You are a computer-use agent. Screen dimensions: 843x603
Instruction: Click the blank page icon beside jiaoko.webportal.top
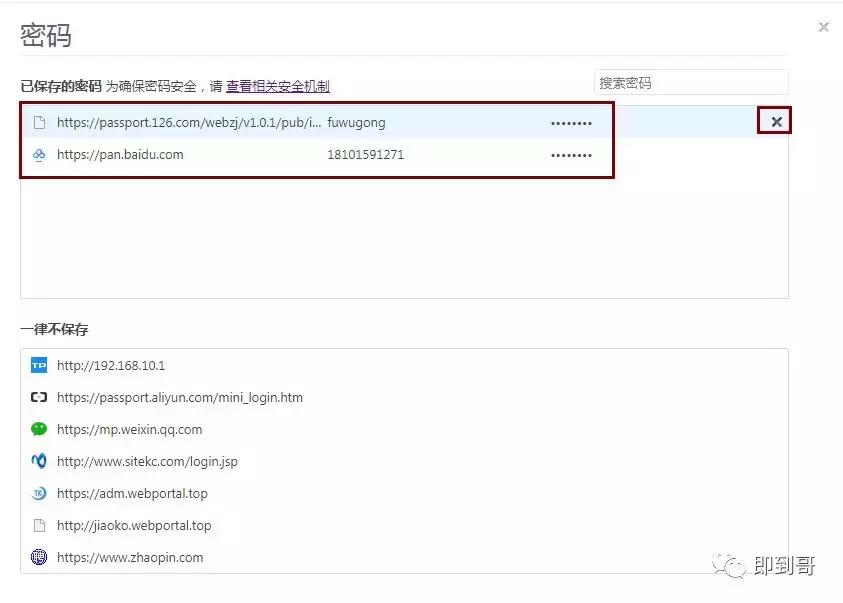pyautogui.click(x=39, y=525)
